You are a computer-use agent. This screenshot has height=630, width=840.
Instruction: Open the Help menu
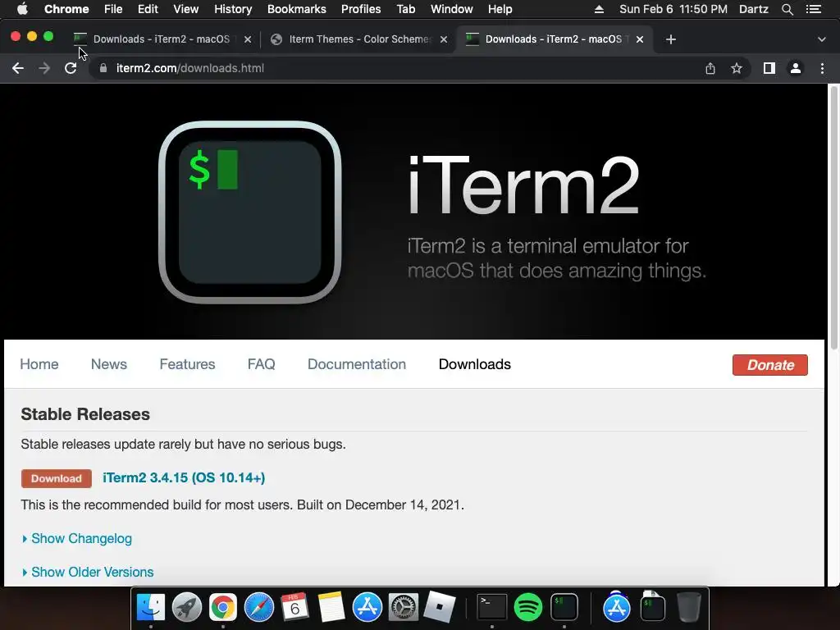(500, 9)
